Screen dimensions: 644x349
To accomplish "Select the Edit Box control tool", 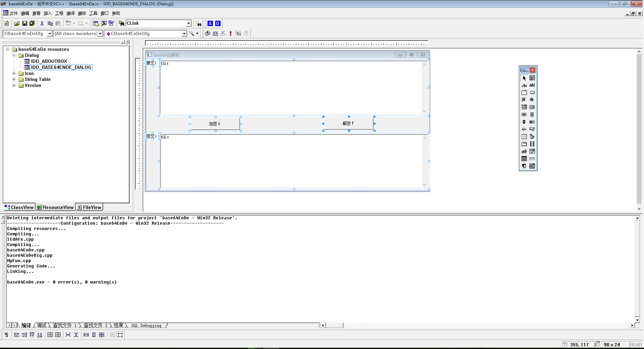I will 532,85.
